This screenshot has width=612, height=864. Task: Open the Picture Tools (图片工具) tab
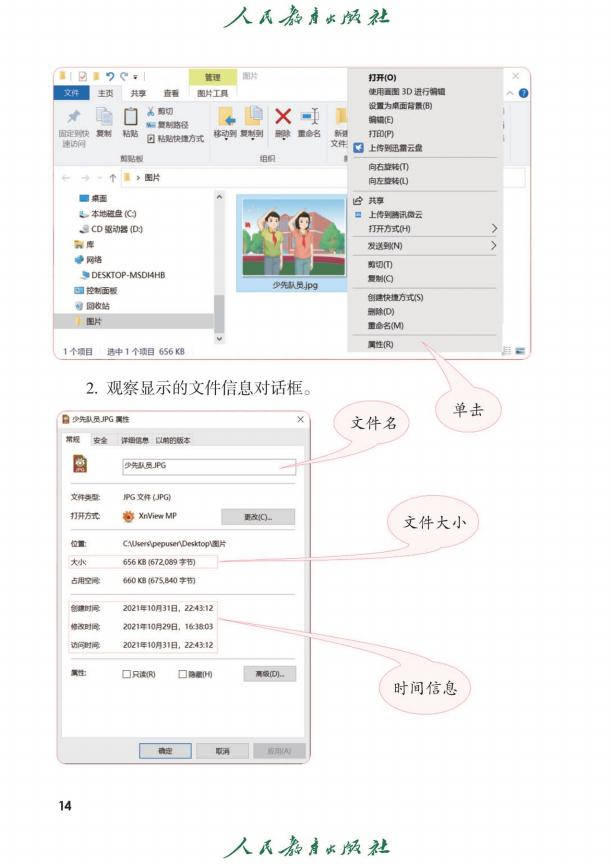click(213, 93)
